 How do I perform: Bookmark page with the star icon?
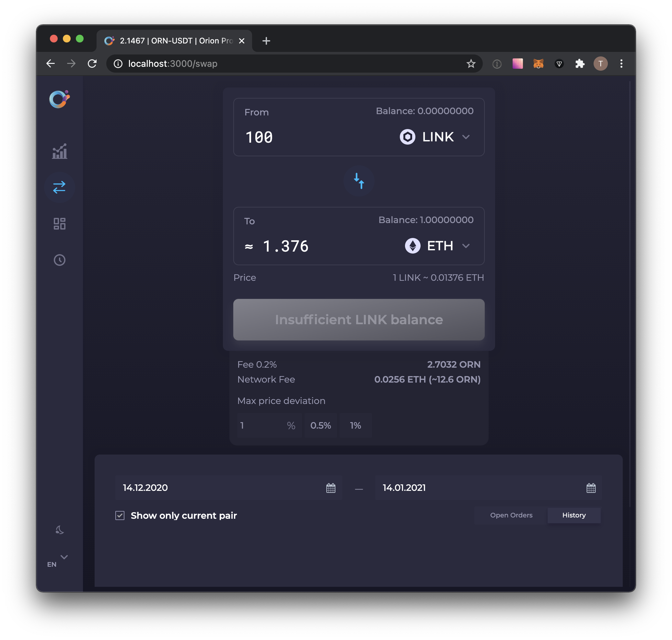470,64
